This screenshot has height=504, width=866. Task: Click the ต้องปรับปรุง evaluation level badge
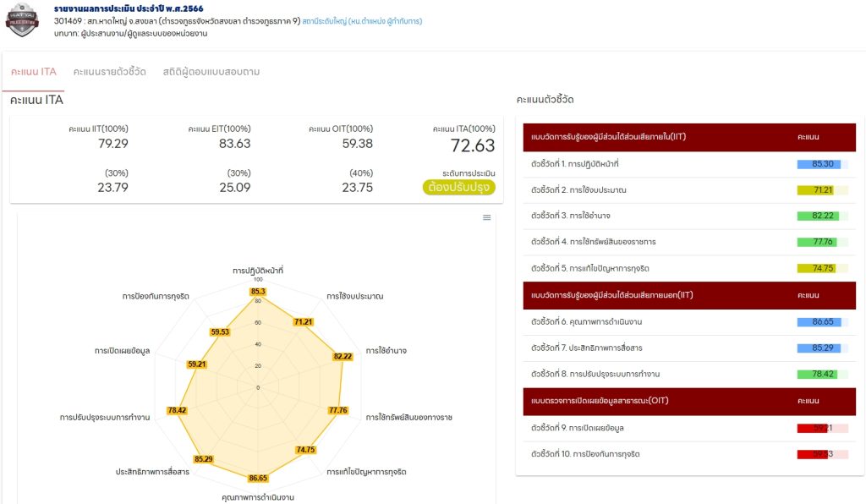459,188
